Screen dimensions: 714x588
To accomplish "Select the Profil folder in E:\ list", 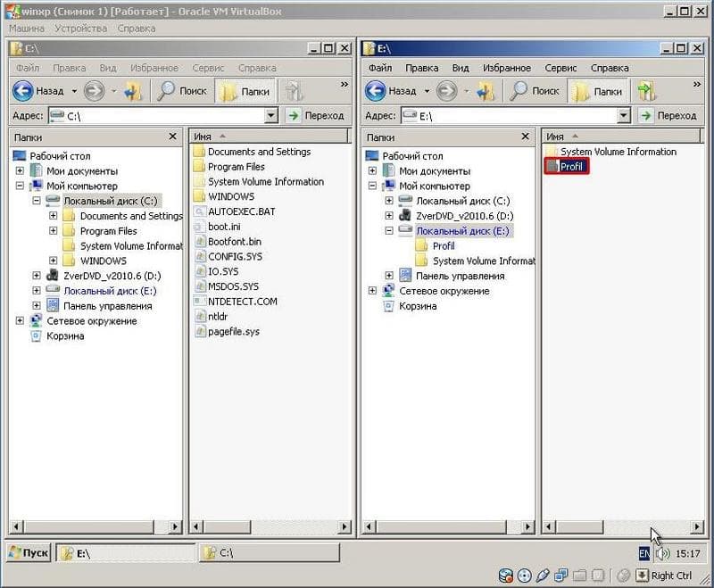I will pos(566,167).
